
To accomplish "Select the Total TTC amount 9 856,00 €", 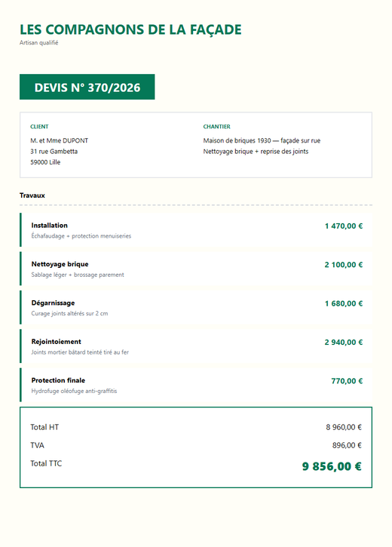I will 332,466.
